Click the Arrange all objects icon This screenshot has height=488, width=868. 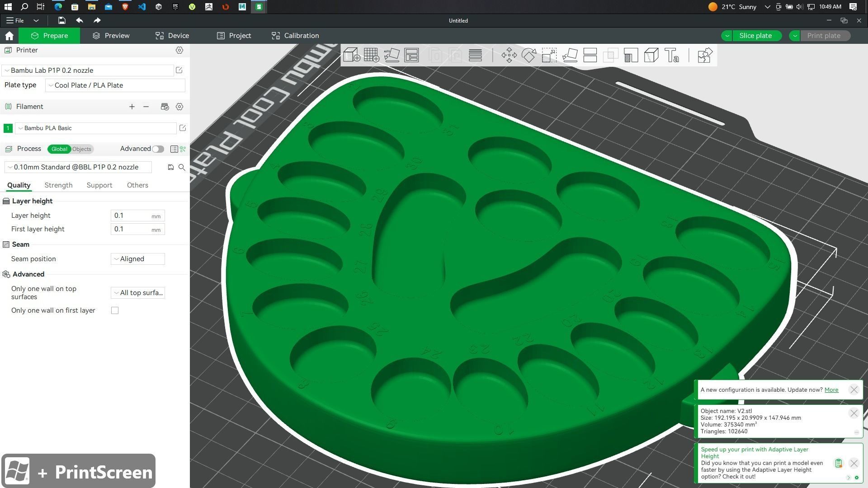tap(411, 55)
